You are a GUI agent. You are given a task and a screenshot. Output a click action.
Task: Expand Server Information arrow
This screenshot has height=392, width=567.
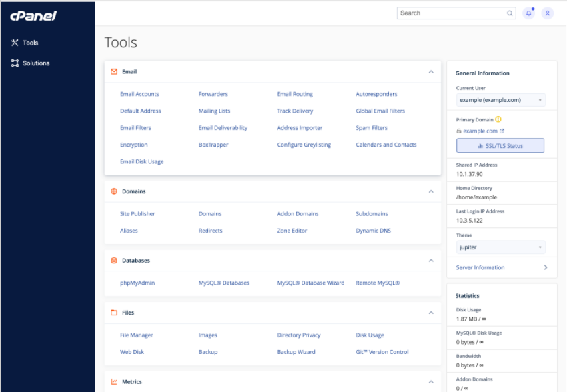click(546, 267)
